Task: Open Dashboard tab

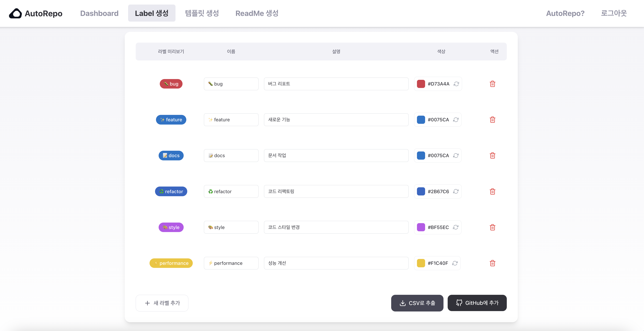Action: 99,13
